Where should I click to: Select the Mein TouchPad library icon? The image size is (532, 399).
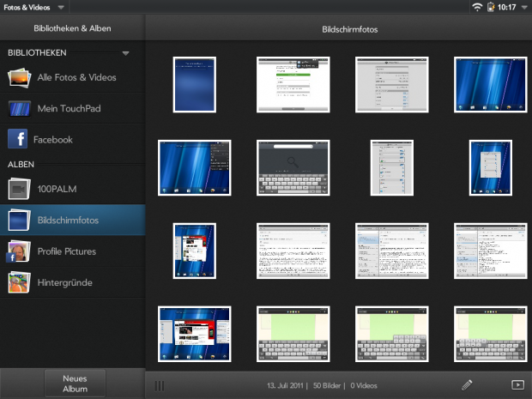point(20,109)
